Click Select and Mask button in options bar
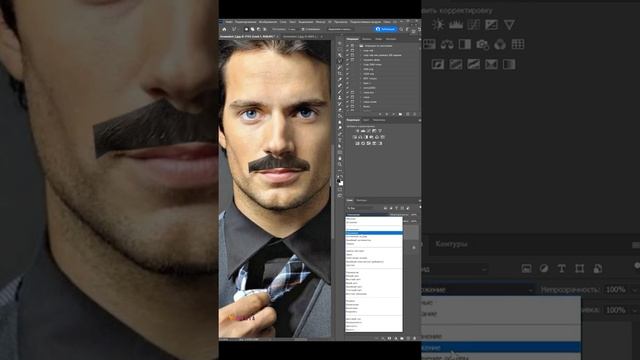 340,29
